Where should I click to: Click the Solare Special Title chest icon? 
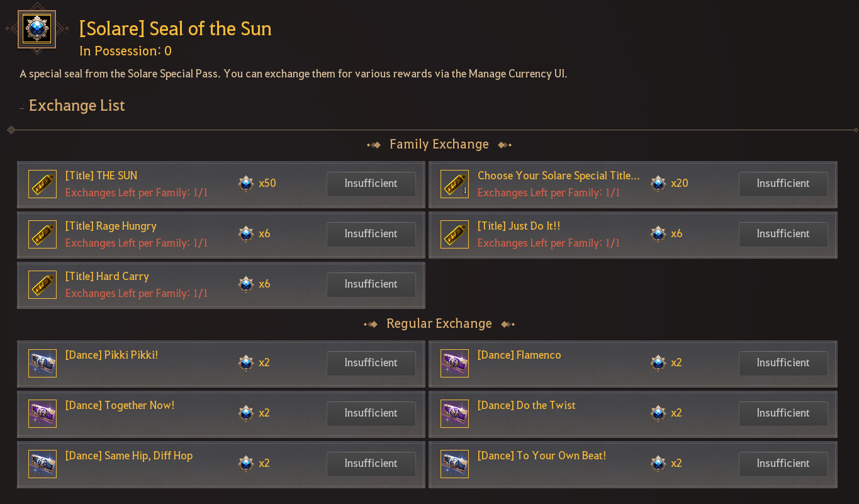(454, 184)
